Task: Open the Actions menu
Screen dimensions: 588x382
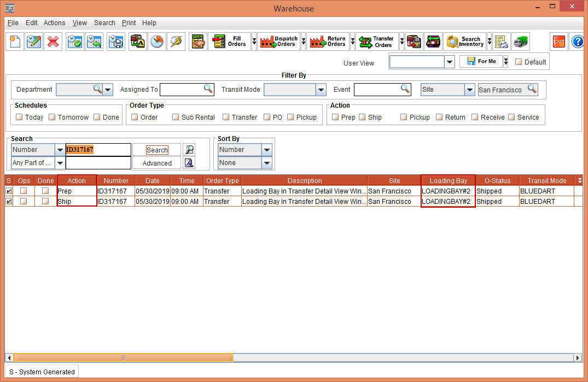Action: coord(54,23)
